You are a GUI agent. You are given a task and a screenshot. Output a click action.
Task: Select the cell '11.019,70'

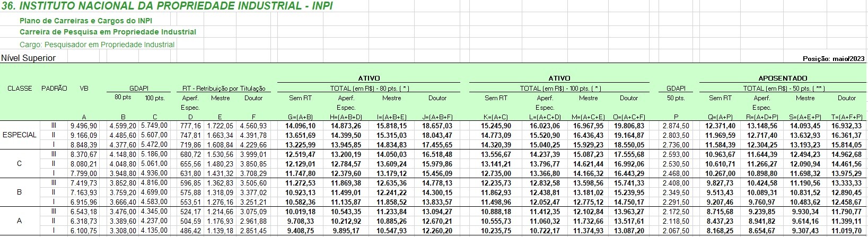(847, 231)
